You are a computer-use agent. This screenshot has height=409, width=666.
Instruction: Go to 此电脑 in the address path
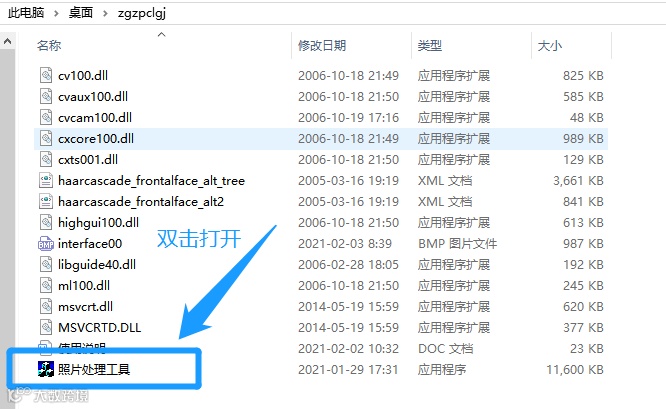coord(26,13)
